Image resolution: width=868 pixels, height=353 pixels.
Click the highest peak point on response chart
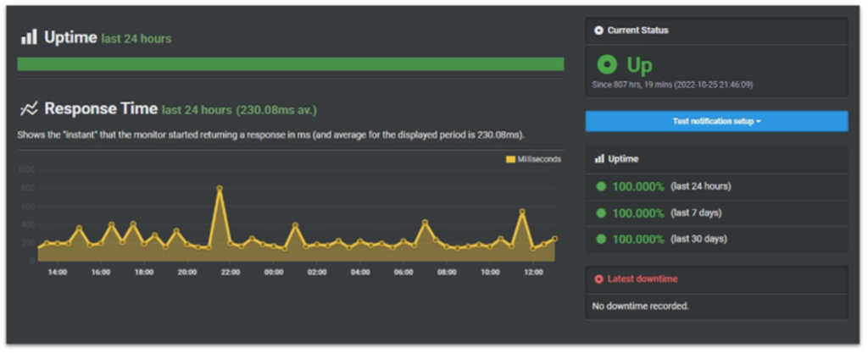coord(220,189)
